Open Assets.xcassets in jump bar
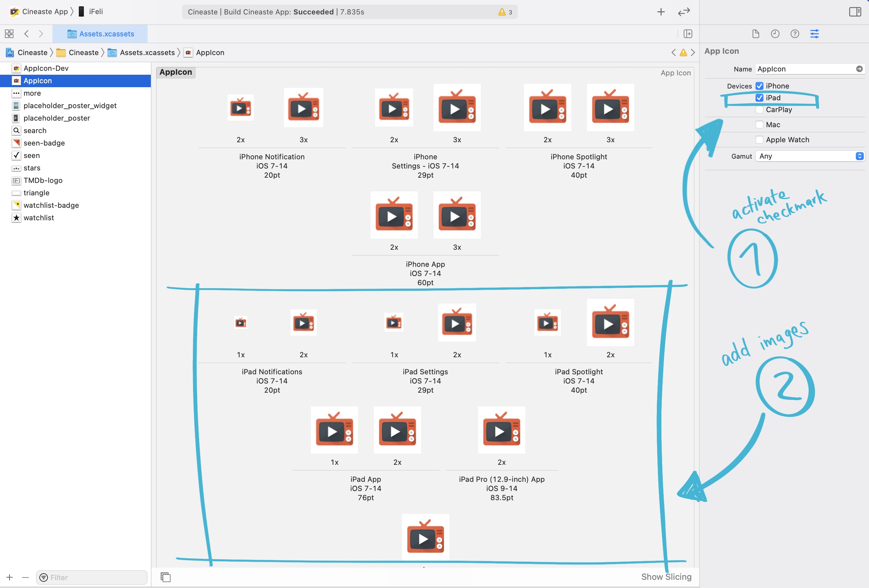 pos(141,53)
